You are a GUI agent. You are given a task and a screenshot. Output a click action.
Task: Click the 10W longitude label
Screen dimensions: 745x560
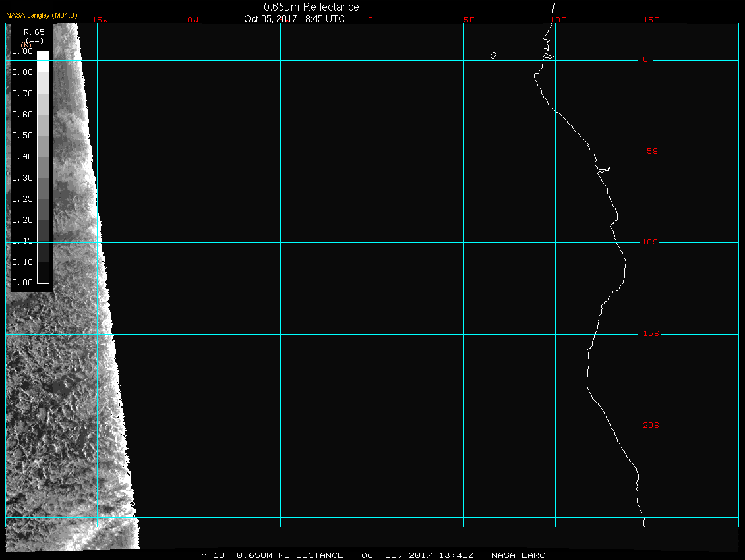pyautogui.click(x=190, y=20)
